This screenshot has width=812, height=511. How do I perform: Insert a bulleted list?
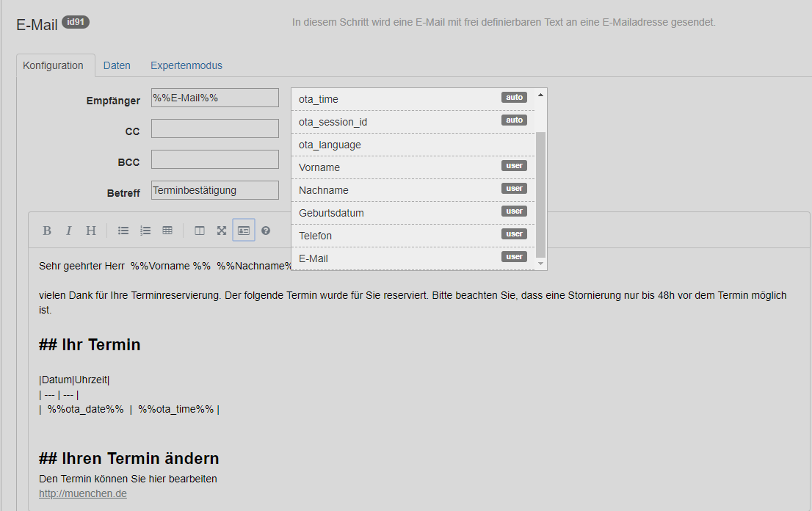pyautogui.click(x=123, y=231)
